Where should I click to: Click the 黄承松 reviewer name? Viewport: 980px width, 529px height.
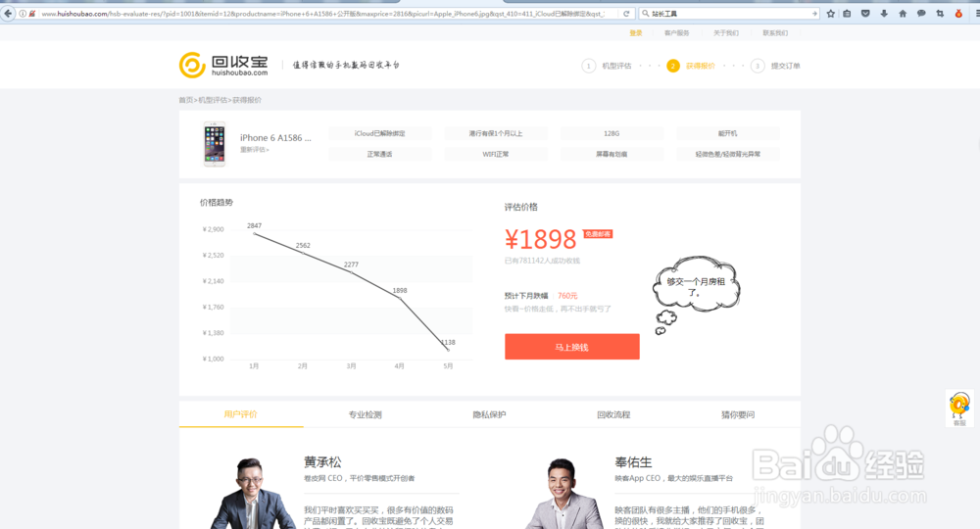(x=322, y=462)
